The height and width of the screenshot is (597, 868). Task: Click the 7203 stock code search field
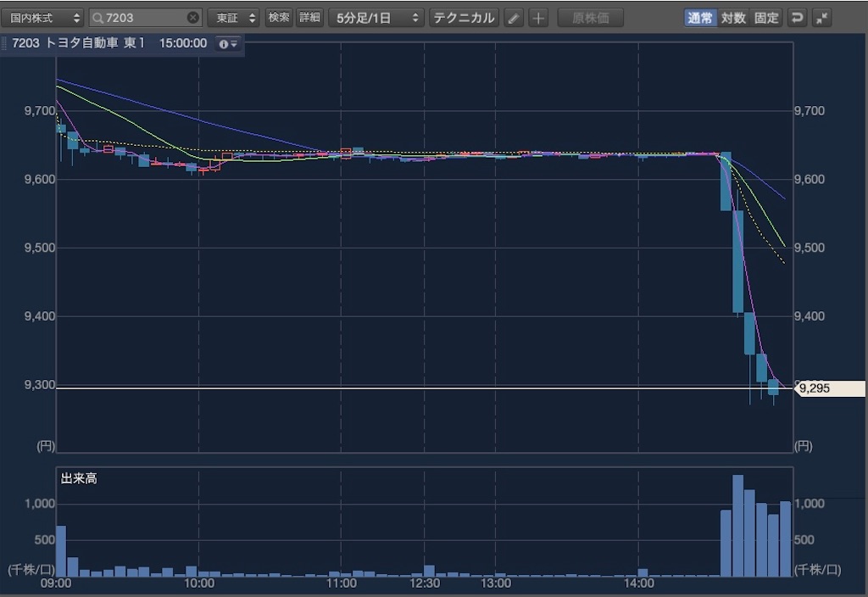tap(146, 18)
